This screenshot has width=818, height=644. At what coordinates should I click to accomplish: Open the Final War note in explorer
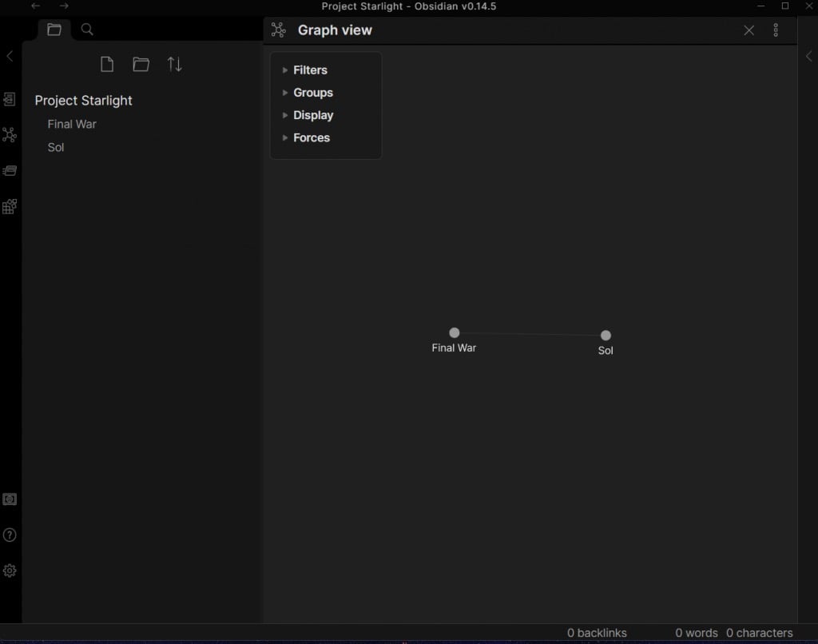click(x=72, y=124)
